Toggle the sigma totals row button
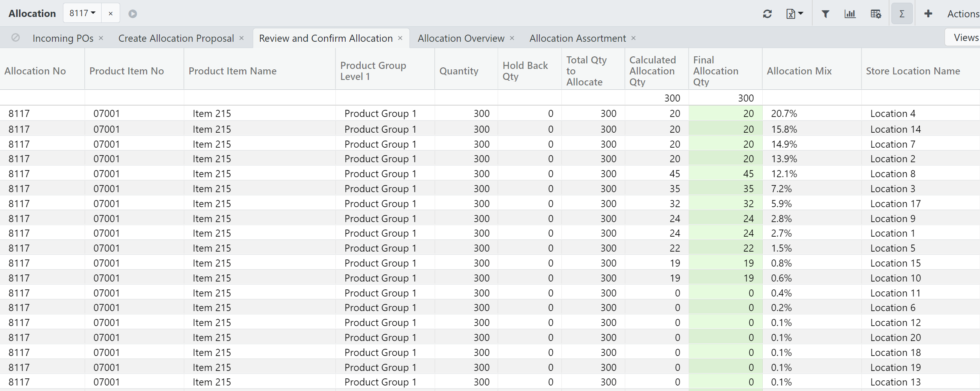 click(x=902, y=14)
